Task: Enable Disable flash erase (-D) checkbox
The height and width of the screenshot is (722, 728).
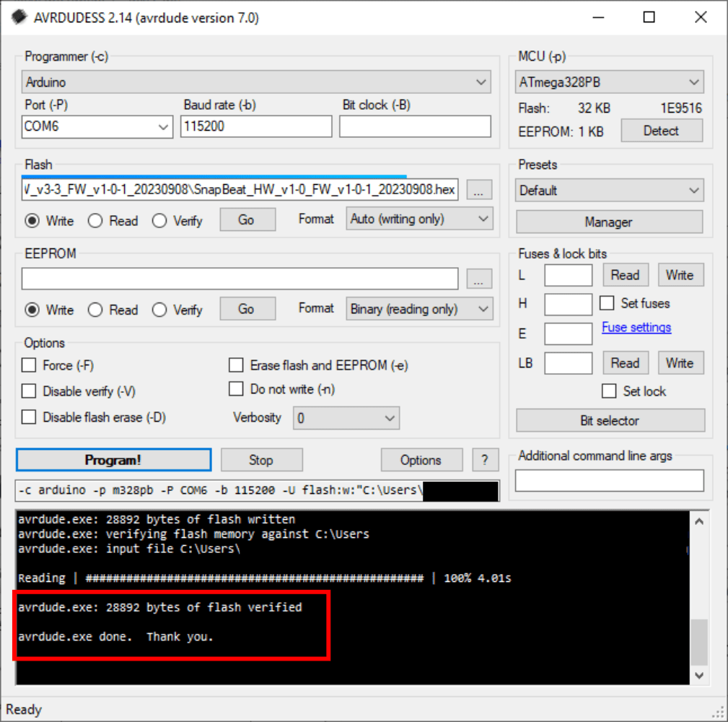Action: (29, 417)
